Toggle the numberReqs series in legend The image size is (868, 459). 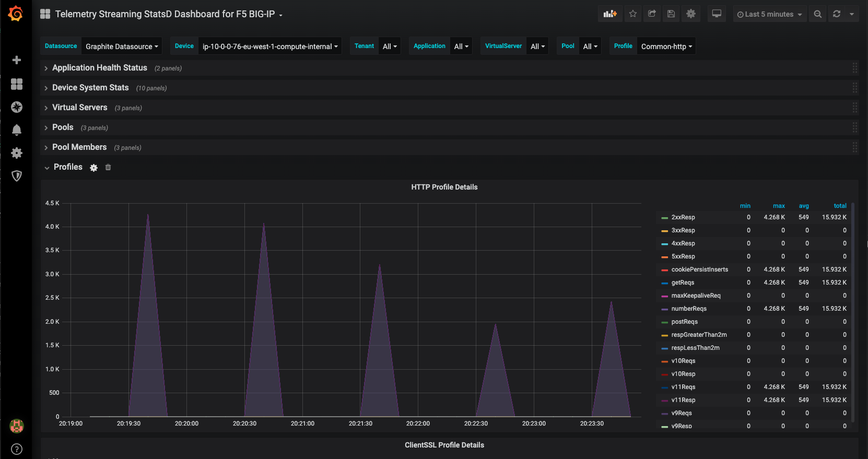(689, 309)
